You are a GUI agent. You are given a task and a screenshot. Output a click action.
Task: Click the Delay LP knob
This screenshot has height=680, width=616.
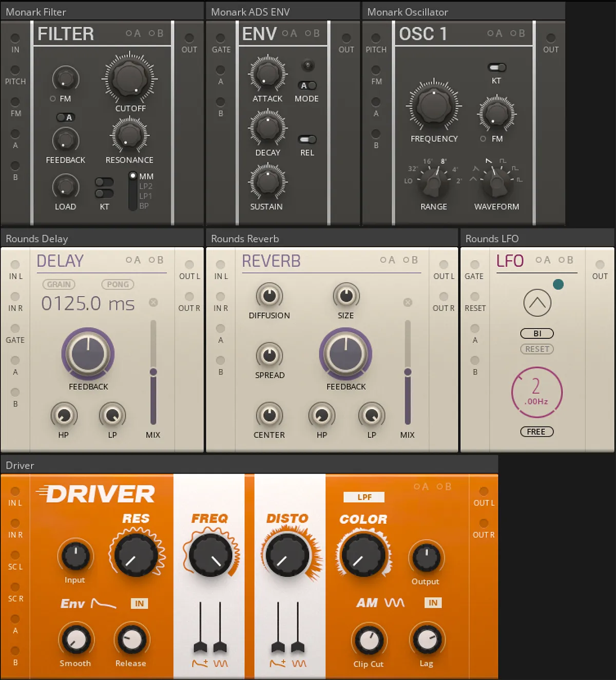point(112,415)
